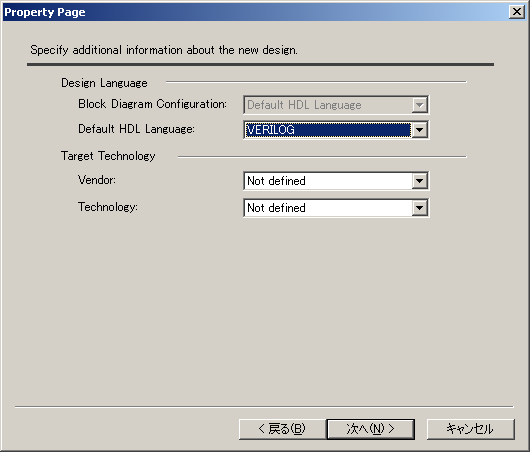530x452 pixels.
Task: Close the Property Page dialog with X
Action: [x=516, y=12]
